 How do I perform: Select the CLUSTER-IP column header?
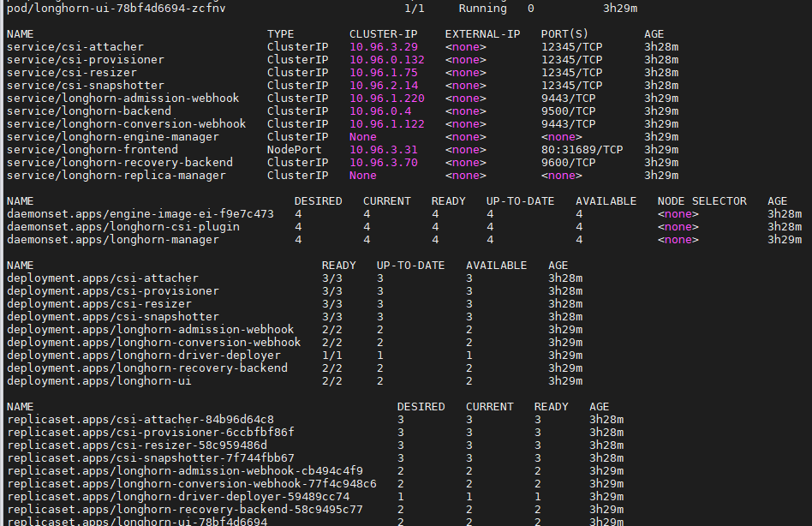coord(383,34)
